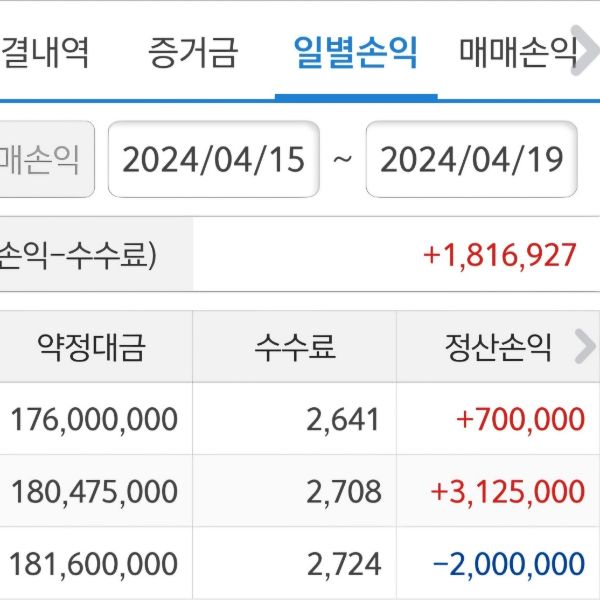Change end date 2024/04/19
The height and width of the screenshot is (600, 600).
(x=472, y=160)
